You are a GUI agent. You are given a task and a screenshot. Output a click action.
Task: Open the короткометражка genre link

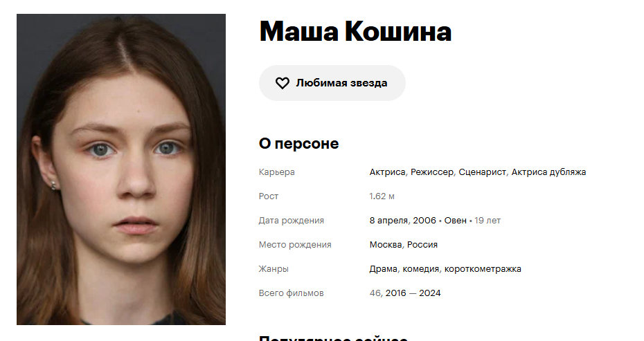point(483,269)
